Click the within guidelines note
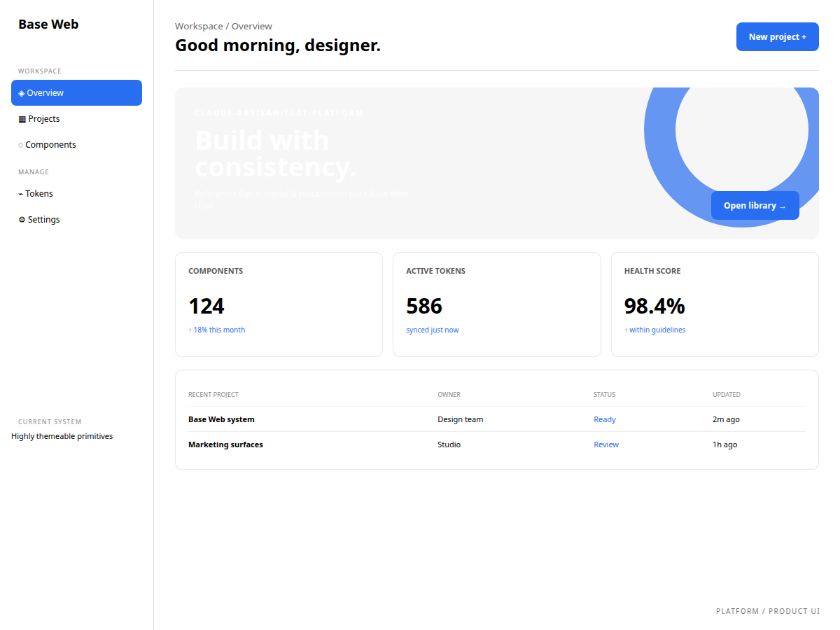This screenshot has width=840, height=630. tap(655, 330)
